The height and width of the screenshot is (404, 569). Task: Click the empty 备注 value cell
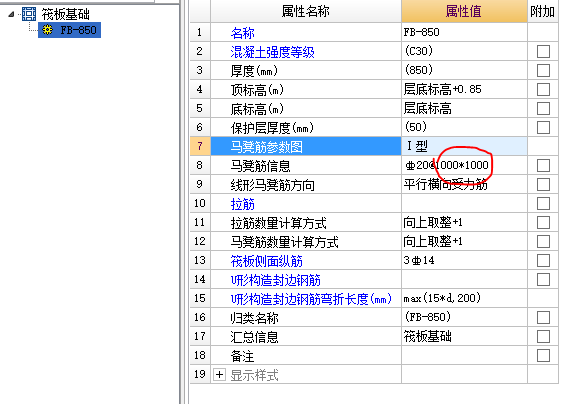click(x=464, y=355)
